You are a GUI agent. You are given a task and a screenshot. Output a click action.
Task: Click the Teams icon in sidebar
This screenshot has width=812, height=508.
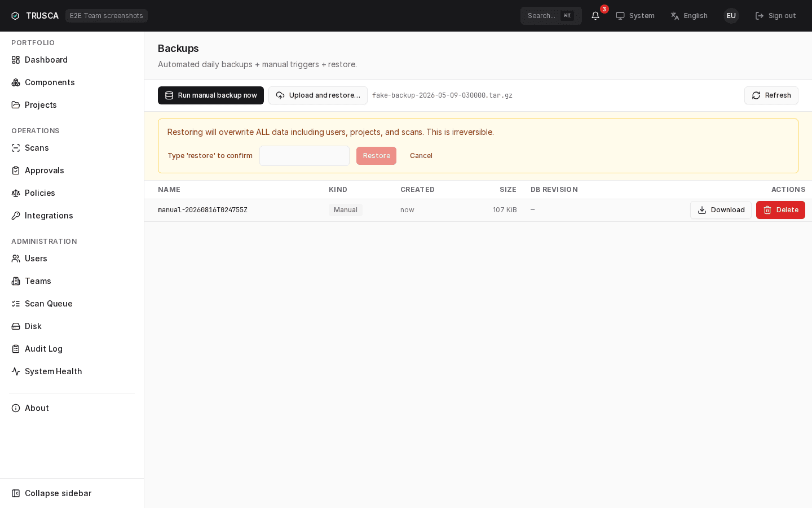[x=16, y=281]
